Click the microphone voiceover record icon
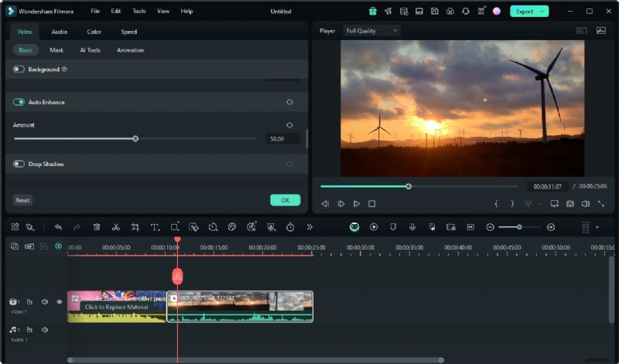This screenshot has width=619, height=364. [x=412, y=227]
